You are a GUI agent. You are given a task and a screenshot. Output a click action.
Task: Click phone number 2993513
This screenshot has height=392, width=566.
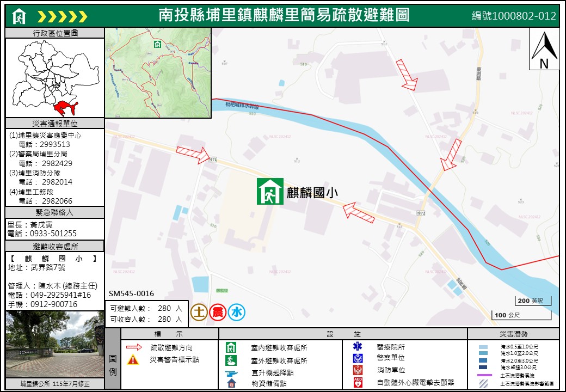(54, 144)
